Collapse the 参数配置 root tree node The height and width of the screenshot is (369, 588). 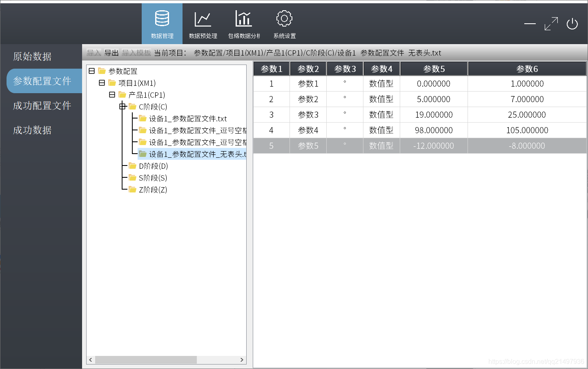point(92,71)
